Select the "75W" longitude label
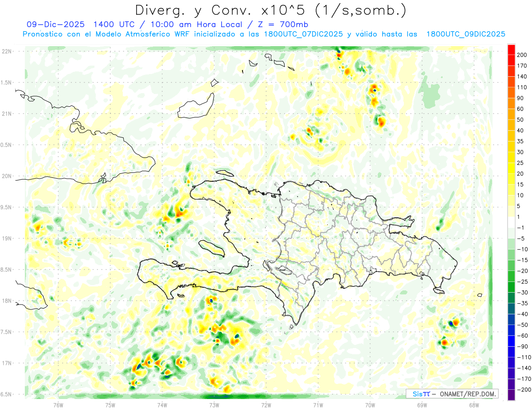Image resolution: width=532 pixels, height=411 pixels. (x=110, y=405)
